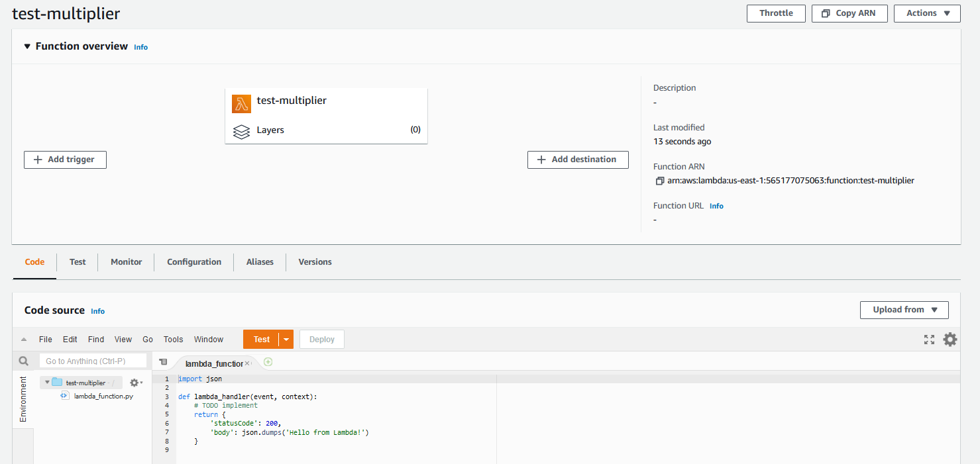Switch to the Code tab
This screenshot has height=464, width=980.
click(34, 262)
